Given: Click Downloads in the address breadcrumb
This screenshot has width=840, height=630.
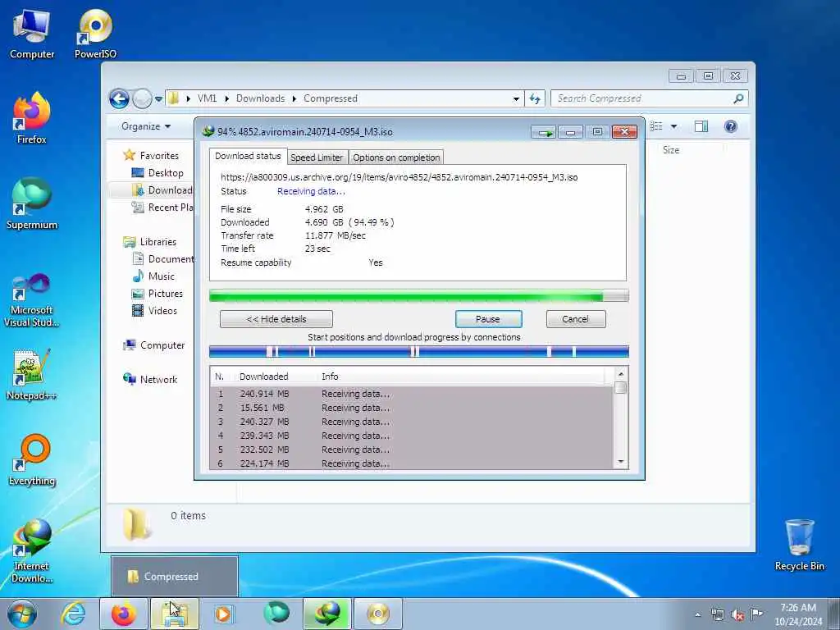Looking at the screenshot, I should [x=260, y=98].
